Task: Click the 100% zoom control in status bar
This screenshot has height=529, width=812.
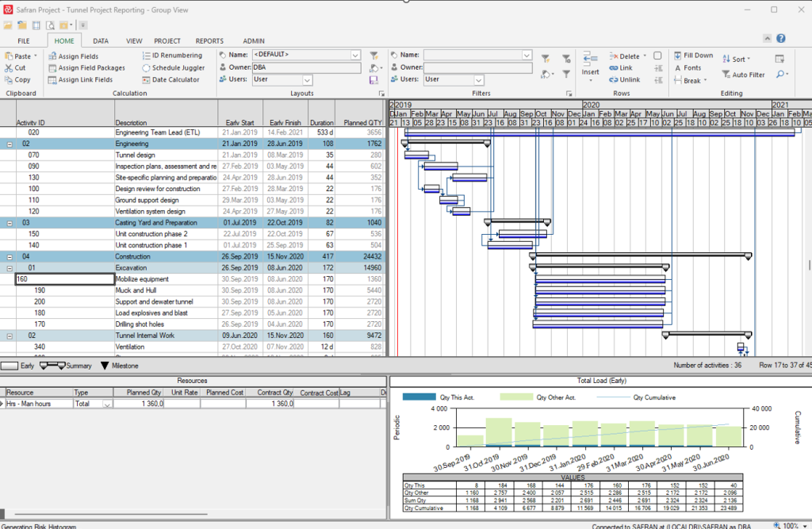Action: 791,525
